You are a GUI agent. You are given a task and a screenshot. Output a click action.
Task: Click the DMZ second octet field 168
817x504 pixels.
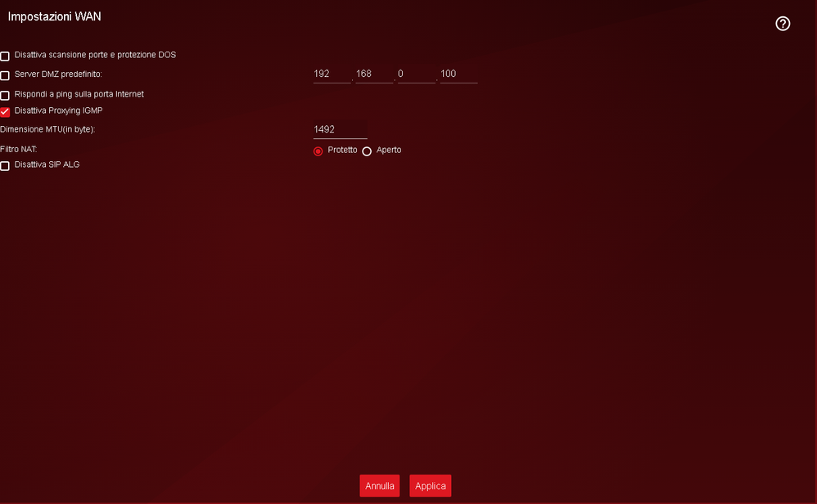click(374, 74)
